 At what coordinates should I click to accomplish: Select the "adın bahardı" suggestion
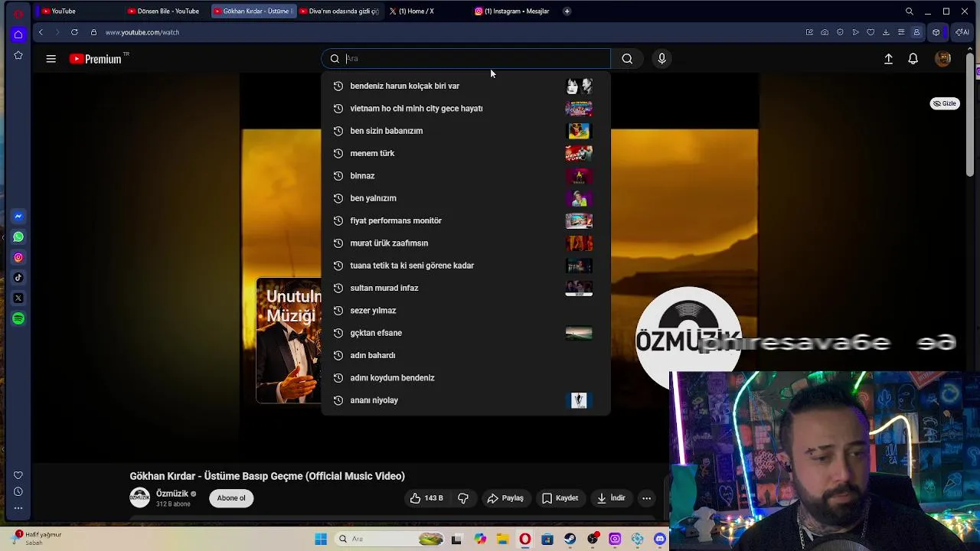pyautogui.click(x=465, y=355)
